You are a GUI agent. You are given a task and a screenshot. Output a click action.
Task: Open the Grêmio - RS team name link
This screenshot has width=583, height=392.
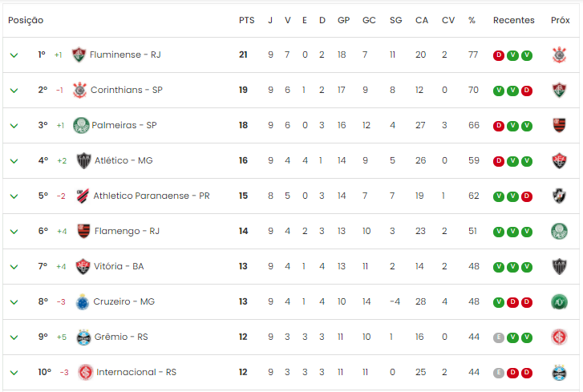click(121, 337)
